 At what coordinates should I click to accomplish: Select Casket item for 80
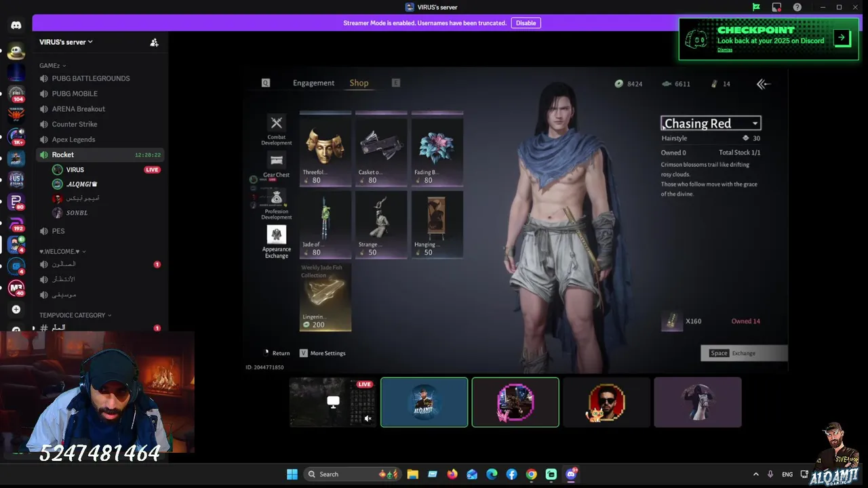pos(381,149)
